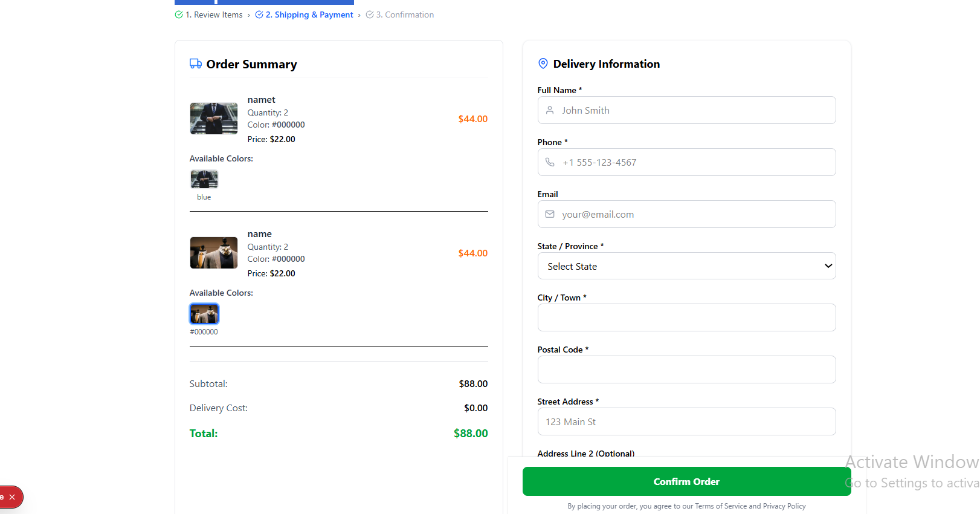Image resolution: width=980 pixels, height=514 pixels.
Task: Click the phone icon in Phone field
Action: point(550,162)
